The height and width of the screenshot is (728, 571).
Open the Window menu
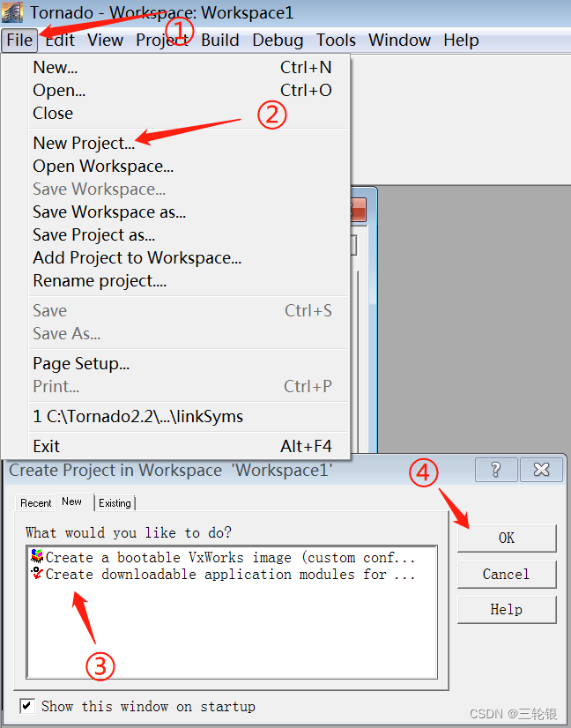(x=399, y=41)
